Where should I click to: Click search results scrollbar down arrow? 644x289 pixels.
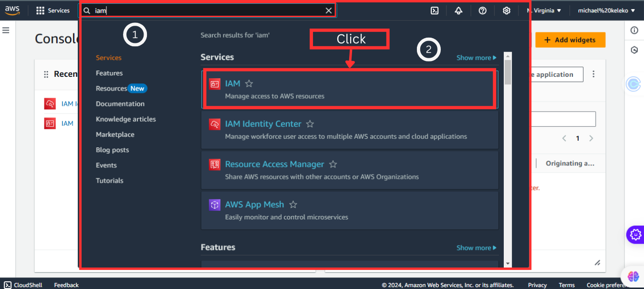pyautogui.click(x=508, y=263)
